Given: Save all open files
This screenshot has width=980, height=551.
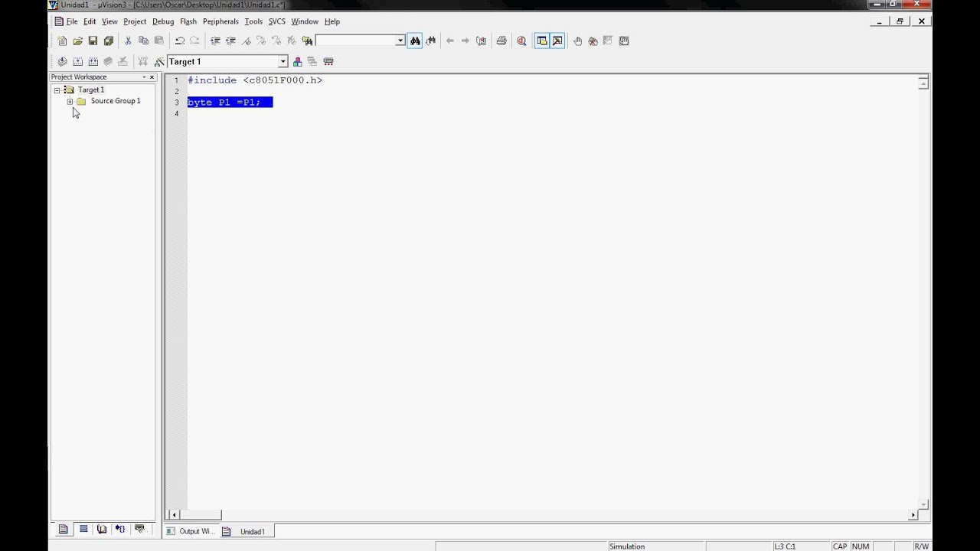Looking at the screenshot, I should tap(108, 41).
